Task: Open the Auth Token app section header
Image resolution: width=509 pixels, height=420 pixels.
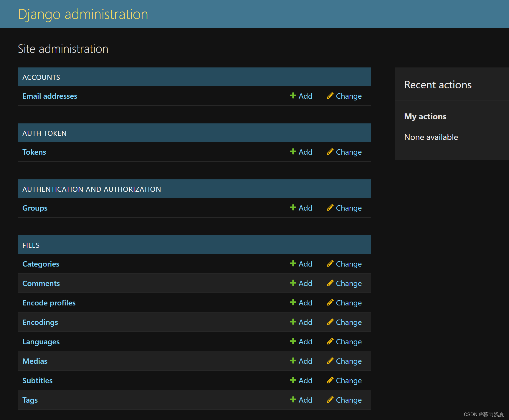Action: pyautogui.click(x=44, y=133)
